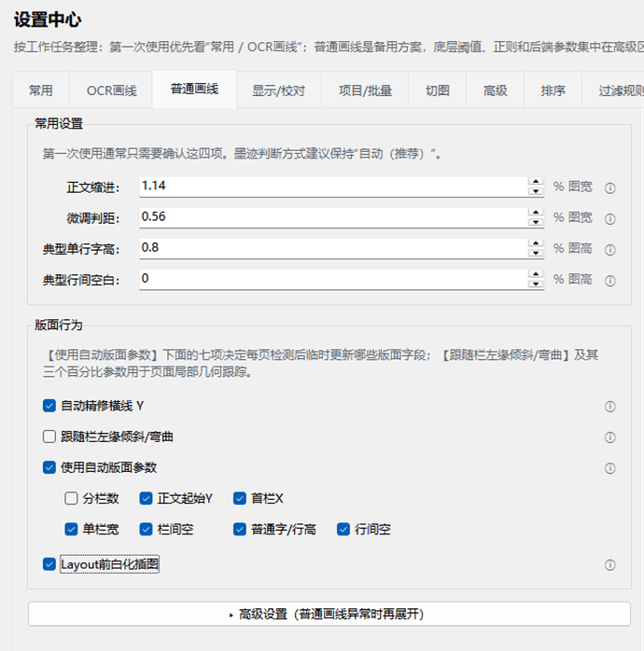644x651 pixels.
Task: Open info icon for 微调判距
Action: pyautogui.click(x=609, y=219)
